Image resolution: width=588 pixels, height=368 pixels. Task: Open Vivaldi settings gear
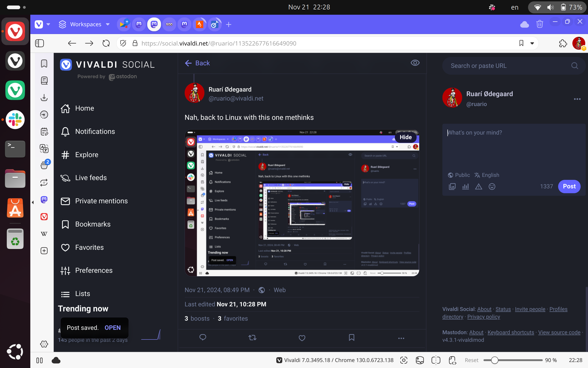click(x=44, y=344)
